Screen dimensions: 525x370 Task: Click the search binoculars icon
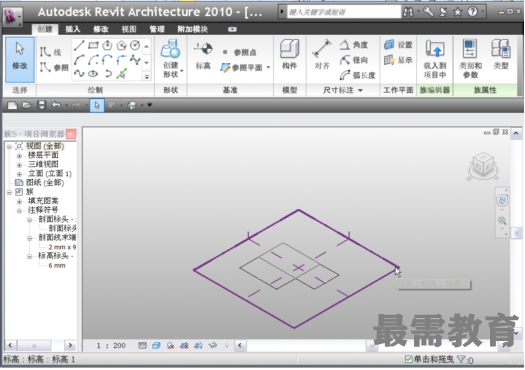[x=408, y=12]
